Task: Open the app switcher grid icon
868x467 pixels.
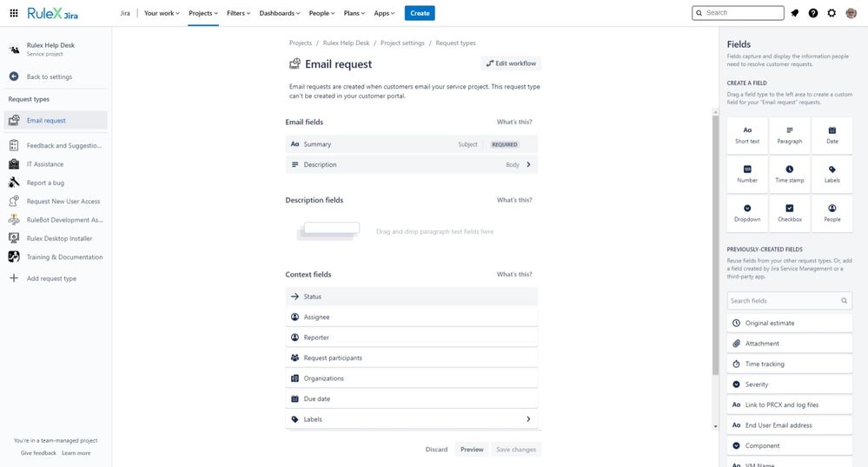Action: coord(14,13)
